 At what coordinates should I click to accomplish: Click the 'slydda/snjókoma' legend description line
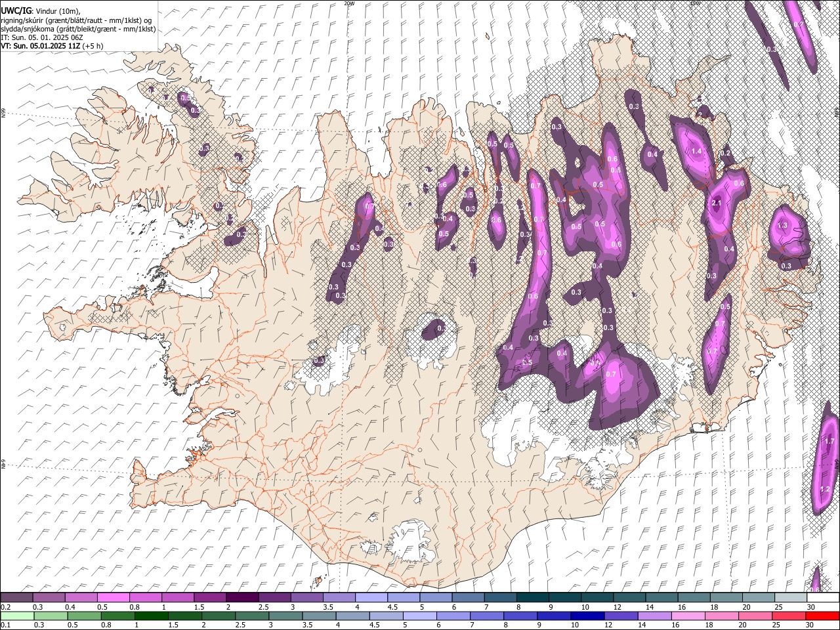(x=78, y=29)
